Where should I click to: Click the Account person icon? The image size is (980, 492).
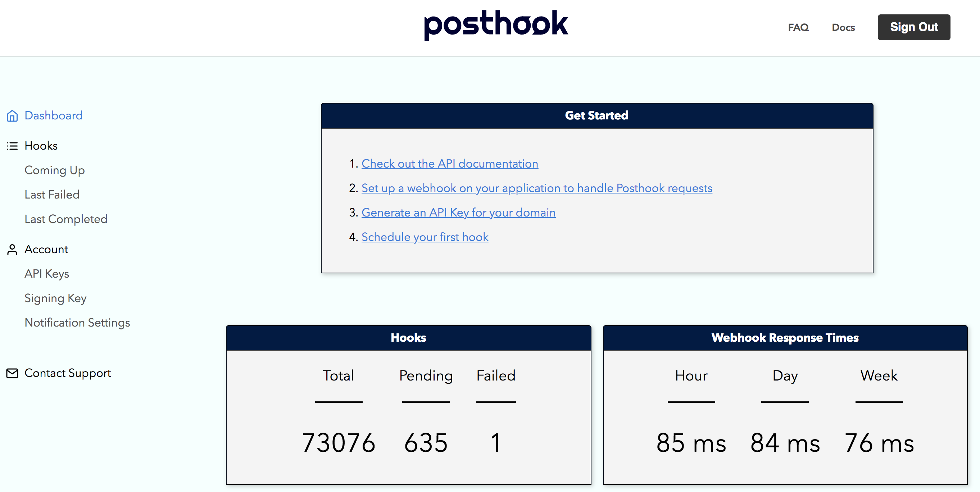click(x=12, y=250)
